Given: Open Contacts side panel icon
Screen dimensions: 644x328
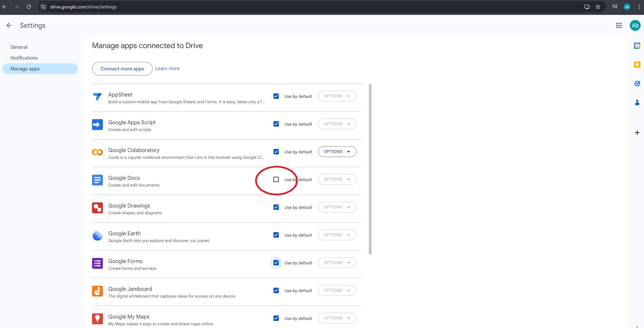Looking at the screenshot, I should [x=637, y=103].
